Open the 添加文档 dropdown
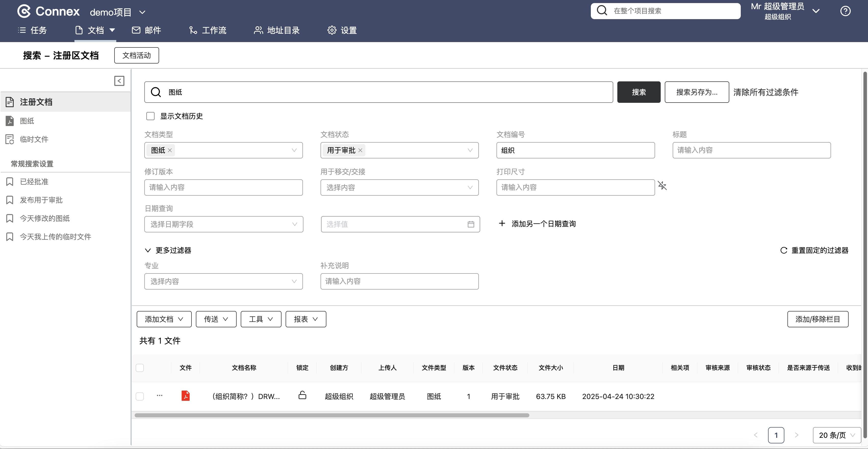868x449 pixels. coord(164,319)
